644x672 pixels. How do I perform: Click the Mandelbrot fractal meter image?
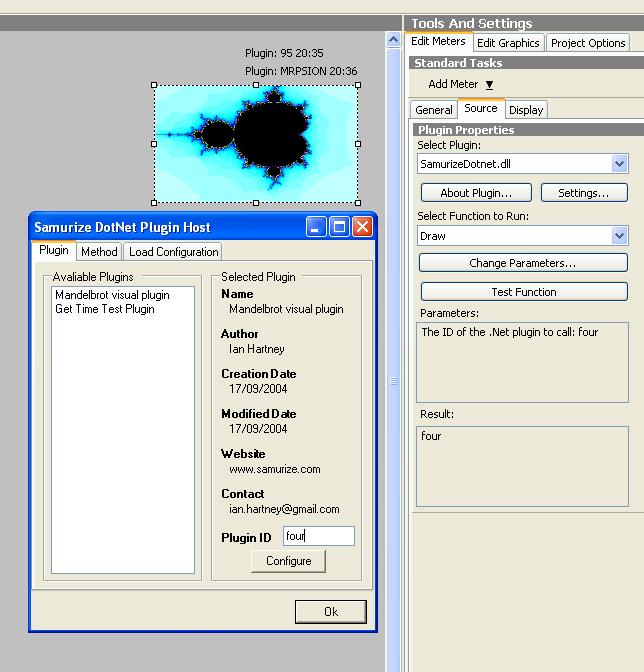[256, 144]
